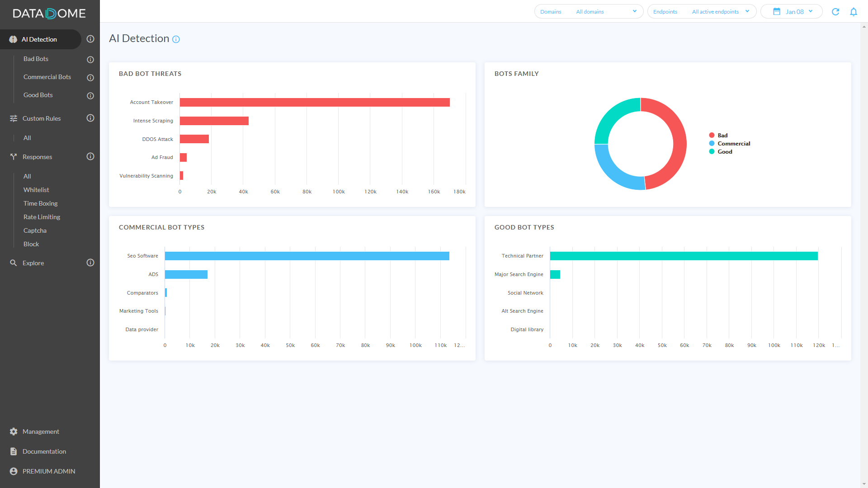The width and height of the screenshot is (868, 488).
Task: Open Commercial Bots in sidebar
Action: [47, 77]
